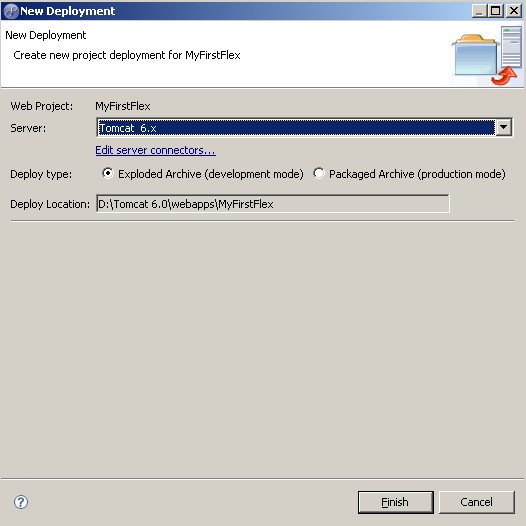Click the Deploy type: label
Viewport: 526px width, 526px height.
[41, 174]
